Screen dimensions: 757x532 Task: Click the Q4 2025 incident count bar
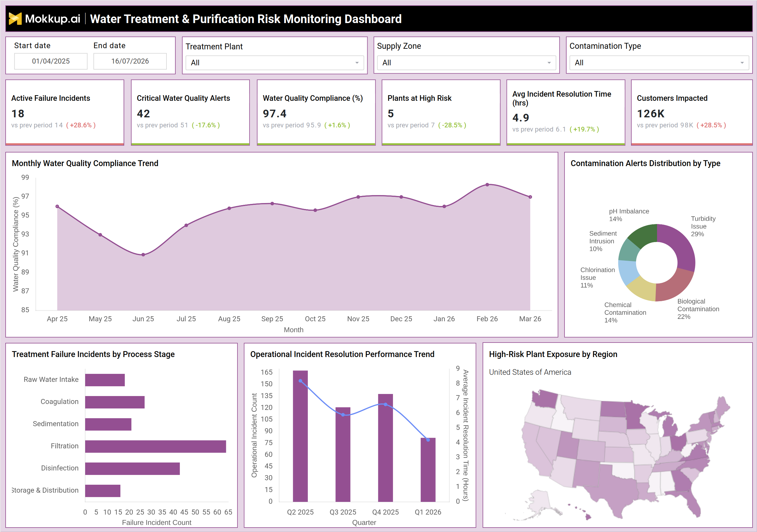pos(385,447)
